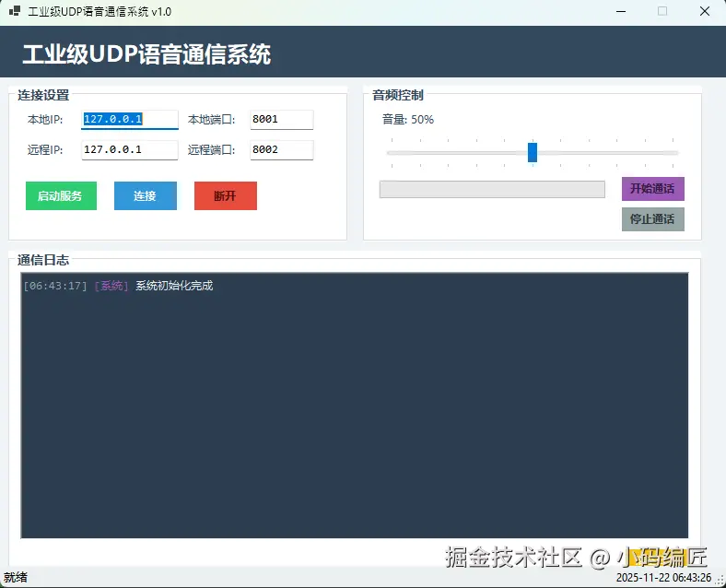Click the 远程端口: label
Screen dimensions: 726x588
tap(211, 150)
